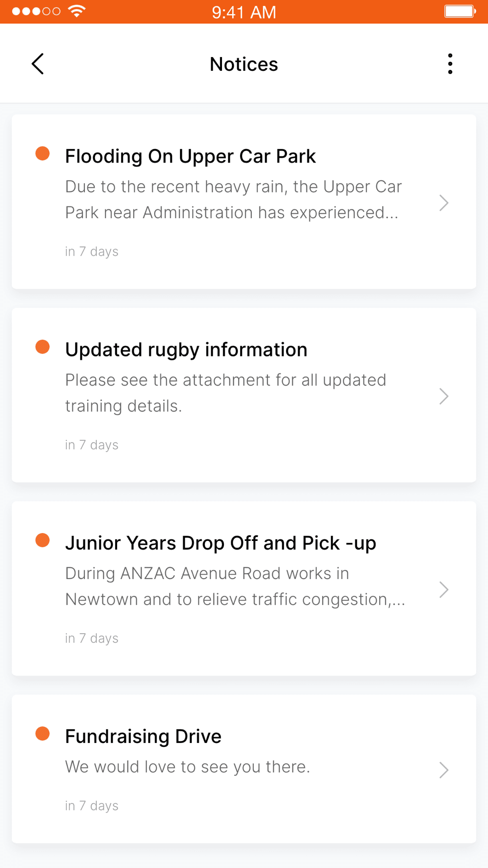
Task: Open the Flooding On Upper Car Park title
Action: coord(190,156)
